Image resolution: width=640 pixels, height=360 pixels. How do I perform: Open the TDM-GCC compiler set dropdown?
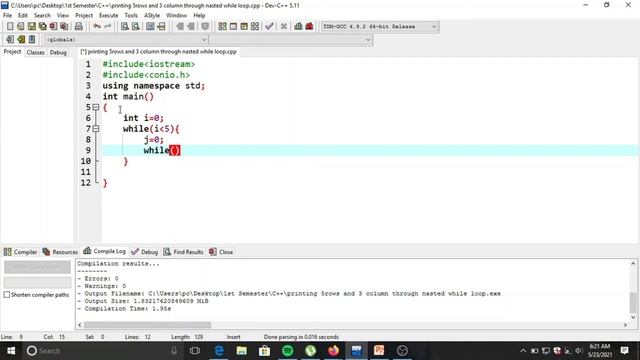[x=380, y=27]
